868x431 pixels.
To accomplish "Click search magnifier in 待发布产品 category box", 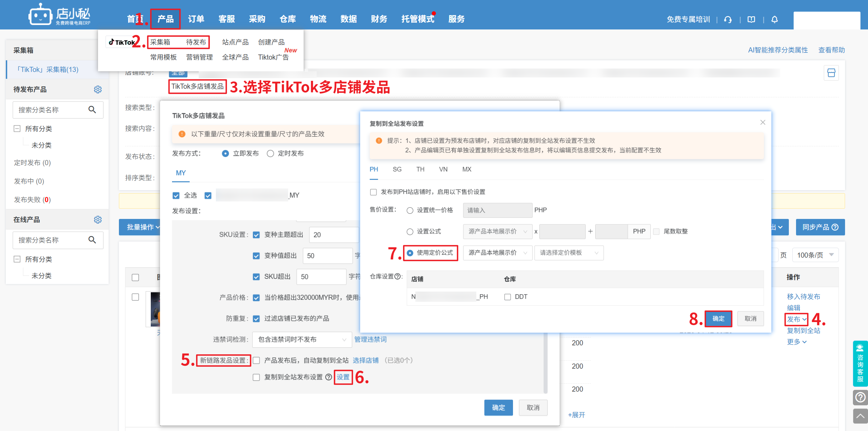I will [x=92, y=110].
